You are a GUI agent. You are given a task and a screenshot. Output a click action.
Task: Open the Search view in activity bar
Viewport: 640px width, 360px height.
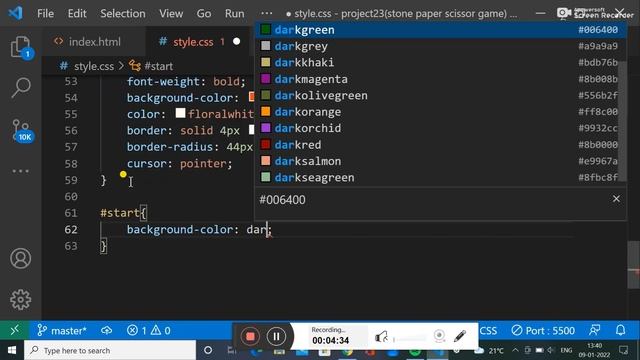[x=20, y=88]
